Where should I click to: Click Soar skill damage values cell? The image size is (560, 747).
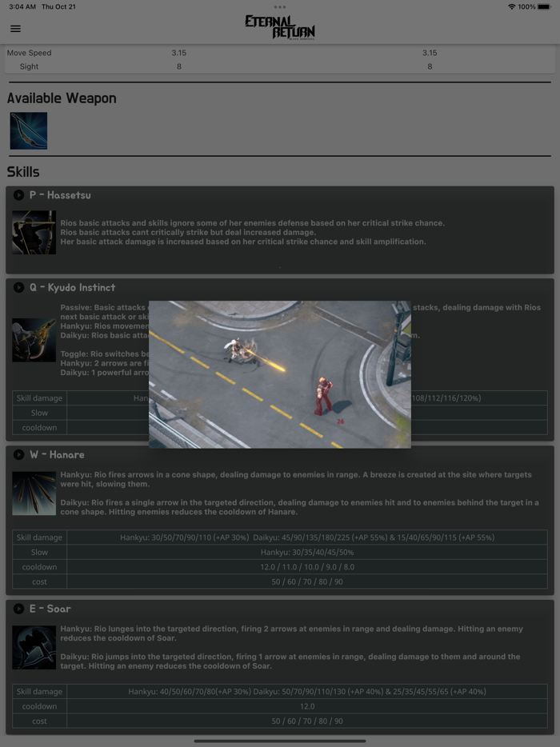[x=307, y=691]
